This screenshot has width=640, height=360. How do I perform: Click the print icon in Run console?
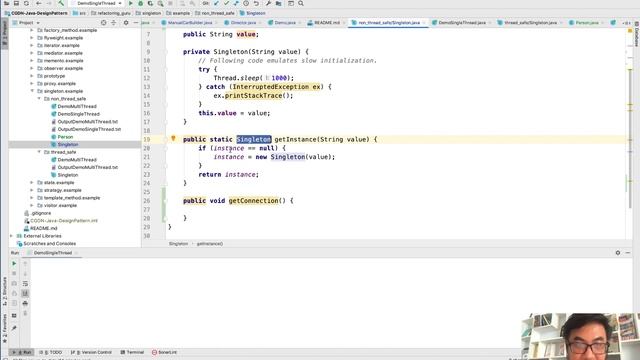click(x=25, y=303)
